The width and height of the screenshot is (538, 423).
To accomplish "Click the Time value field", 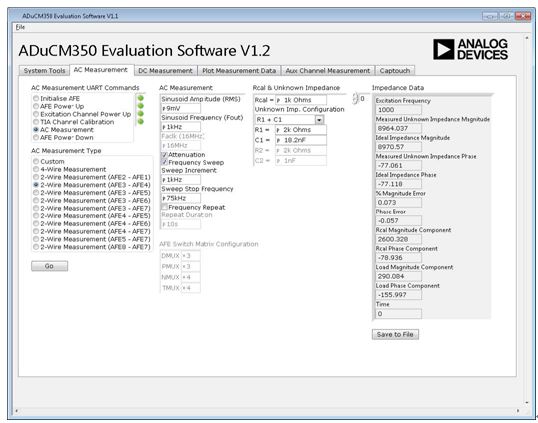I will point(398,314).
